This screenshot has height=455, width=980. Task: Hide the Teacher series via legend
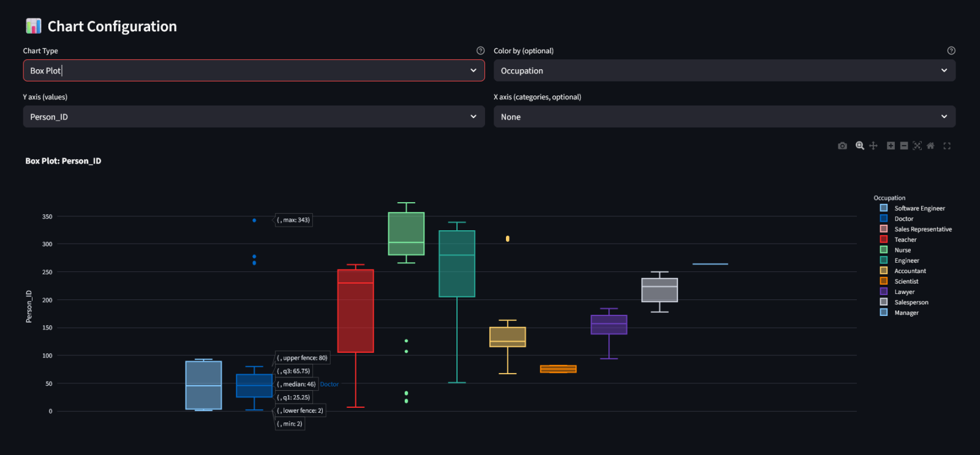point(905,239)
